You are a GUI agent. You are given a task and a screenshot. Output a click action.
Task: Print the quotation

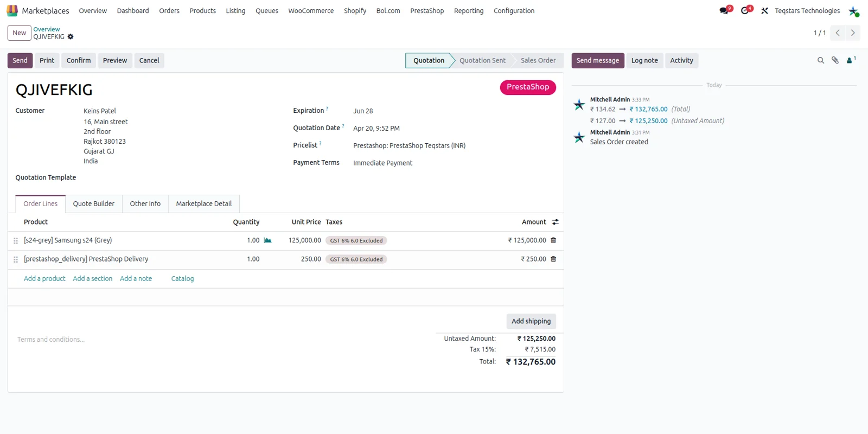click(x=47, y=61)
